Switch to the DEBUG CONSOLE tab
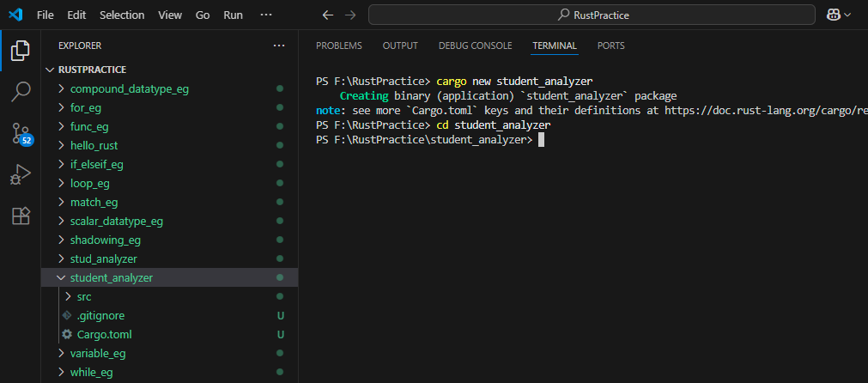This screenshot has height=383, width=868. pos(475,46)
